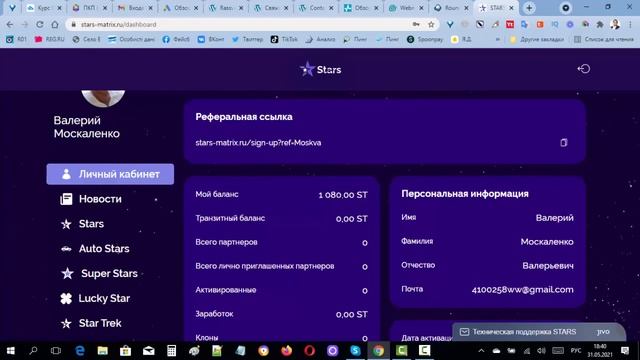Reload the page with the refresh icon
The height and width of the screenshot is (360, 640).
[x=40, y=24]
